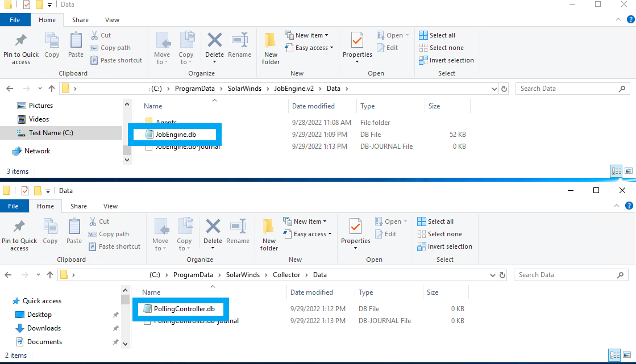The height and width of the screenshot is (364, 636).
Task: Click the Paste button in the Collector window
Action: click(74, 232)
